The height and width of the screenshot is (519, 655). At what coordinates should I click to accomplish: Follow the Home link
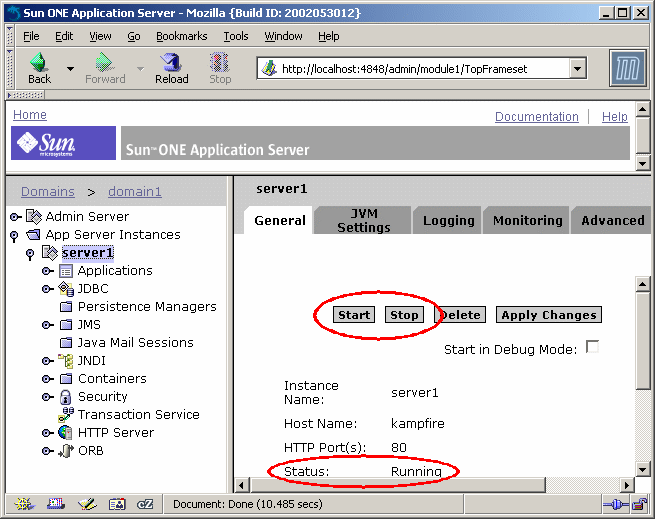30,114
